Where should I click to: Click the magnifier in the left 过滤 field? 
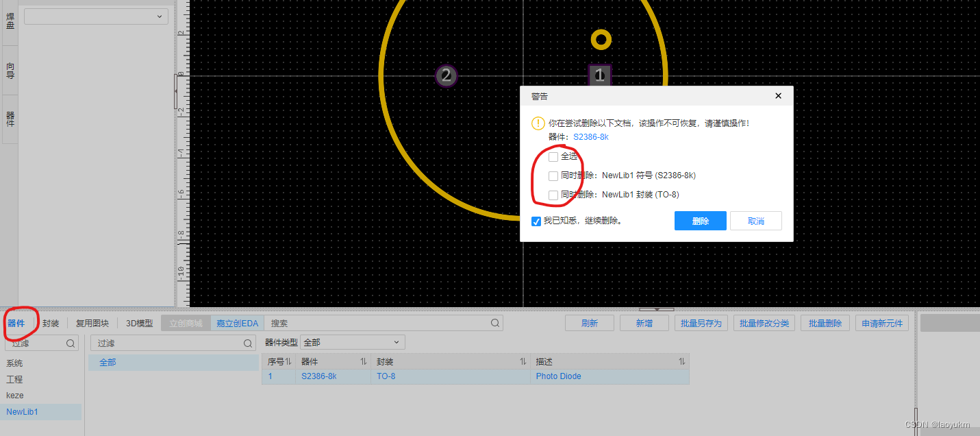click(71, 343)
